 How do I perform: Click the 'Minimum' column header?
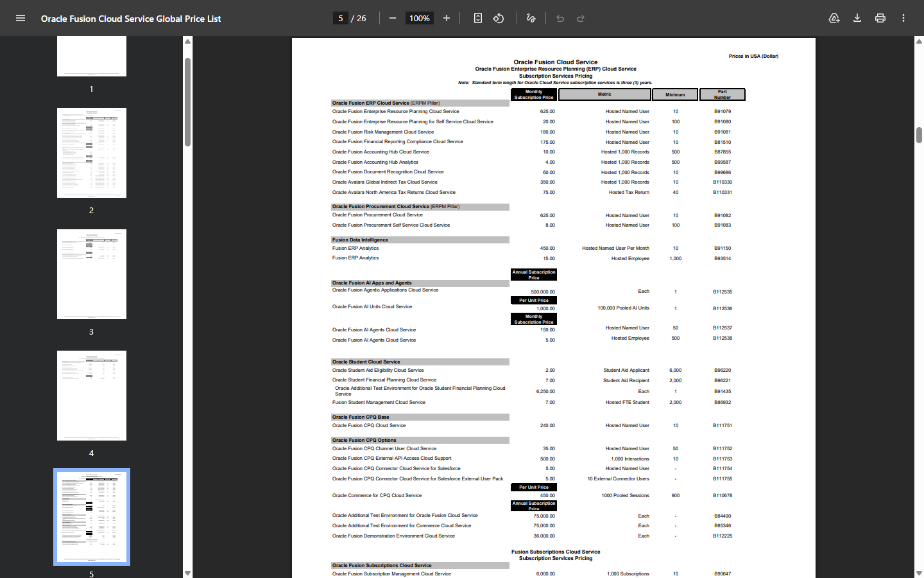[675, 94]
